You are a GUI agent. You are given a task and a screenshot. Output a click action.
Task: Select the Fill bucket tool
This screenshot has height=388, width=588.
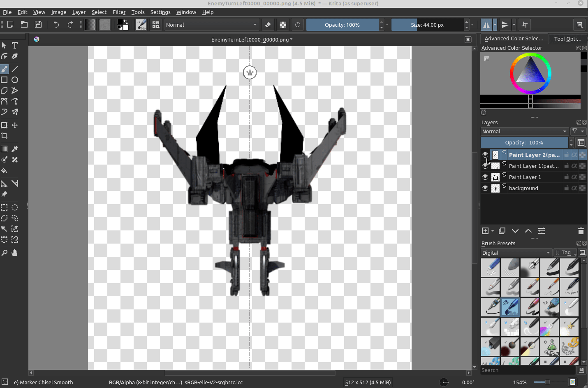click(5, 170)
